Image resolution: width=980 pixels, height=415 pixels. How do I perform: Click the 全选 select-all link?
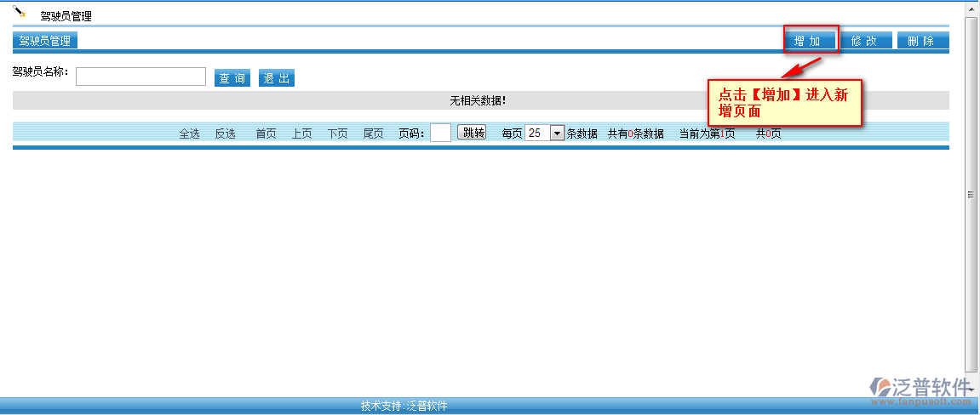(189, 134)
